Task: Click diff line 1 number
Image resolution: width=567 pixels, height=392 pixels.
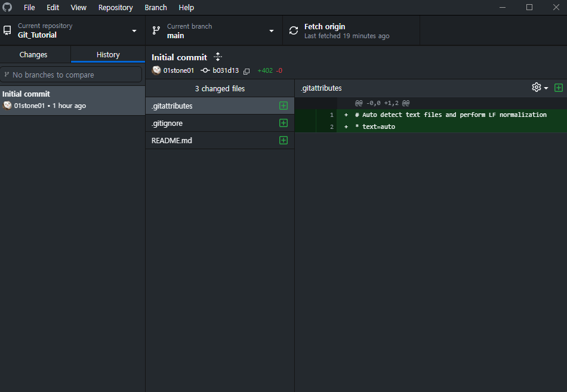Action: 332,115
